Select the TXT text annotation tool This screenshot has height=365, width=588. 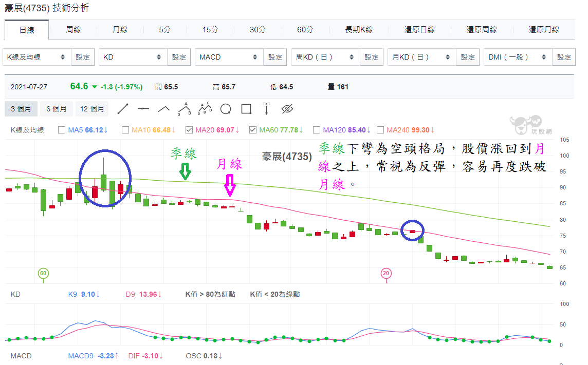pos(267,109)
